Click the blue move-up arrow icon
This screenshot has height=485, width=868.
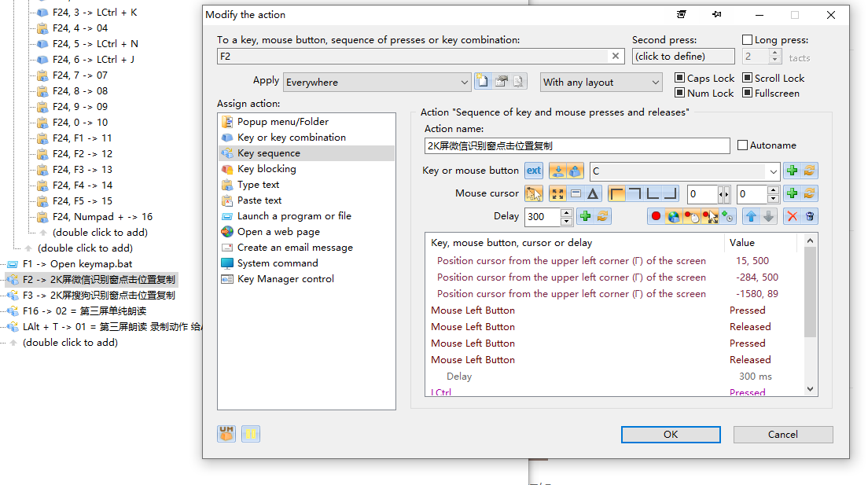[752, 216]
